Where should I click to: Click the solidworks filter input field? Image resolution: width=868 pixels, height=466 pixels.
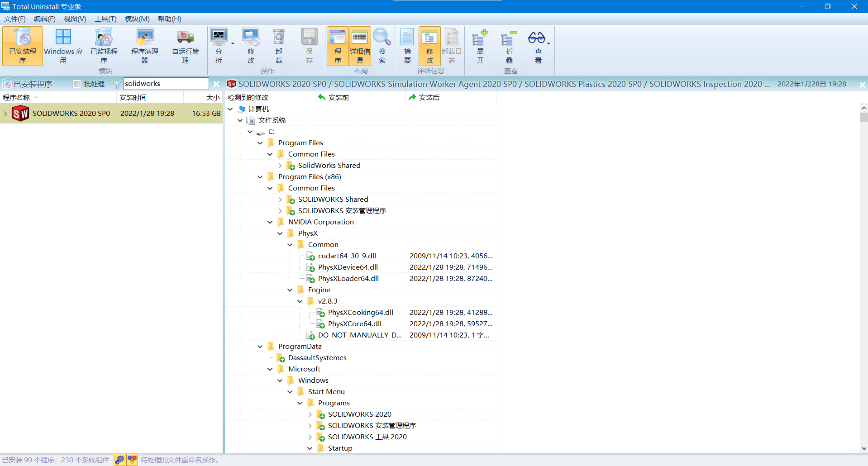click(x=166, y=84)
